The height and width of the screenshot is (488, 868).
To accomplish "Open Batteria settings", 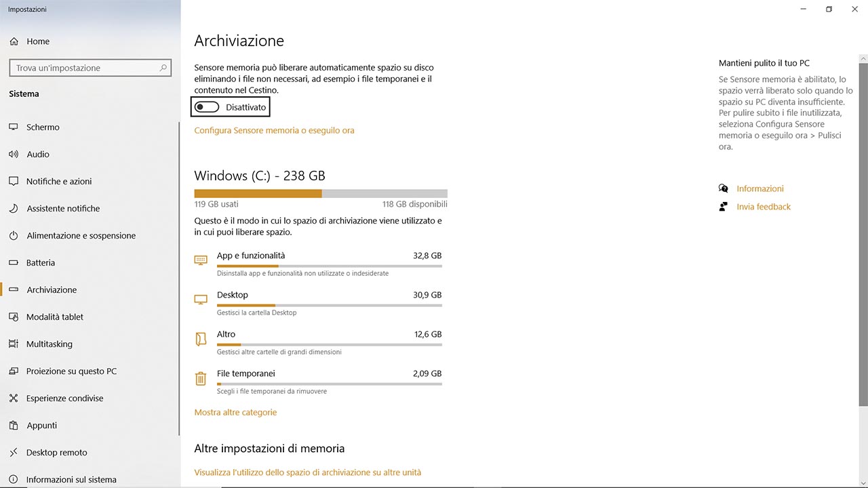I will [x=90, y=262].
